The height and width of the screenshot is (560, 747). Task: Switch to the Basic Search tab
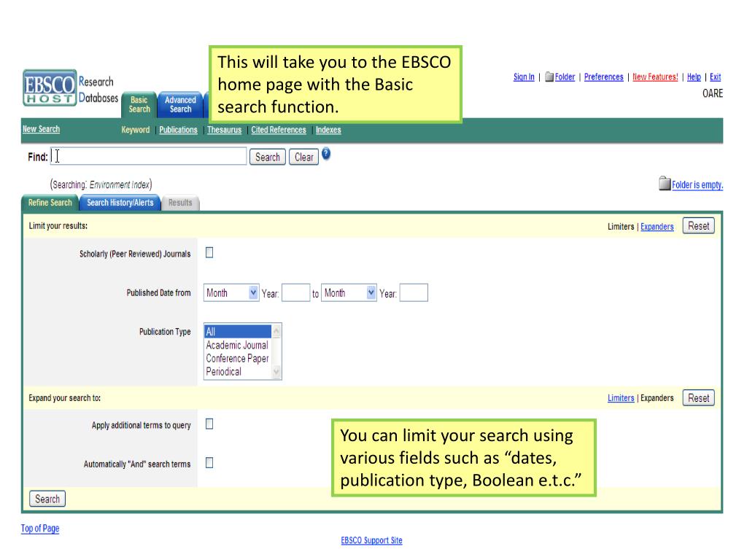(139, 104)
